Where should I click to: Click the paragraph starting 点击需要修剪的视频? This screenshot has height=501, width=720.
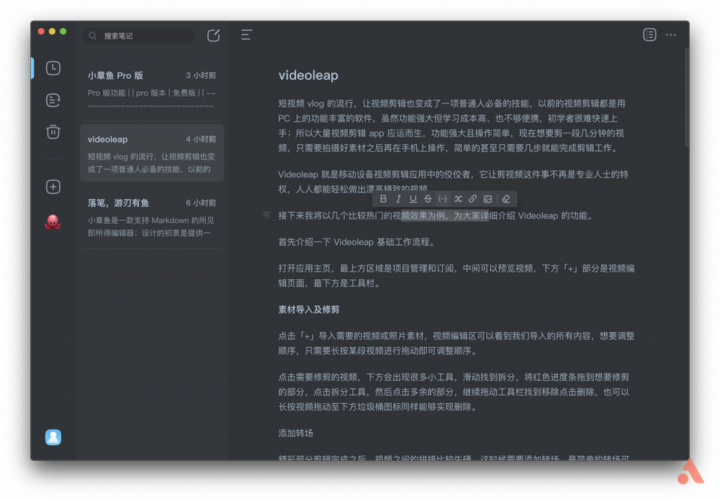[454, 392]
